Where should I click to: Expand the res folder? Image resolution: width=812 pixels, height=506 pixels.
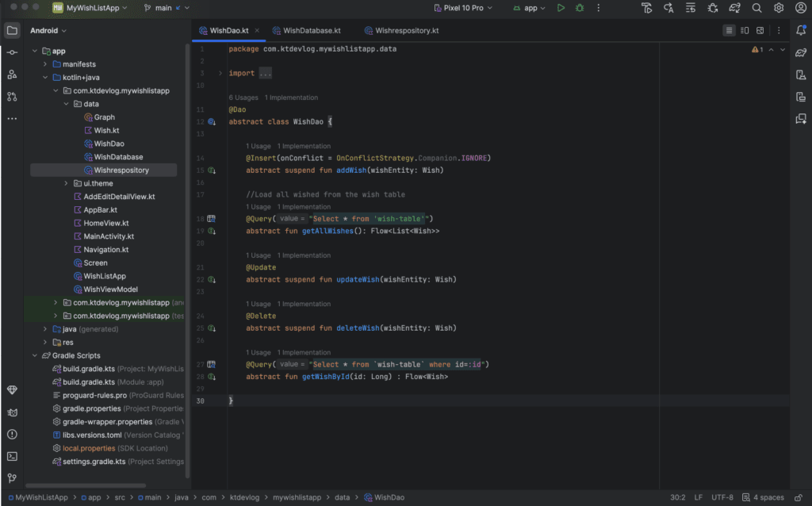tap(45, 343)
